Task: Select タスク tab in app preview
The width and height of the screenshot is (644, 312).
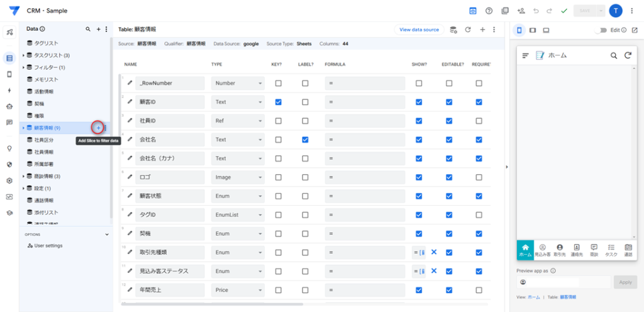Action: 611,250
